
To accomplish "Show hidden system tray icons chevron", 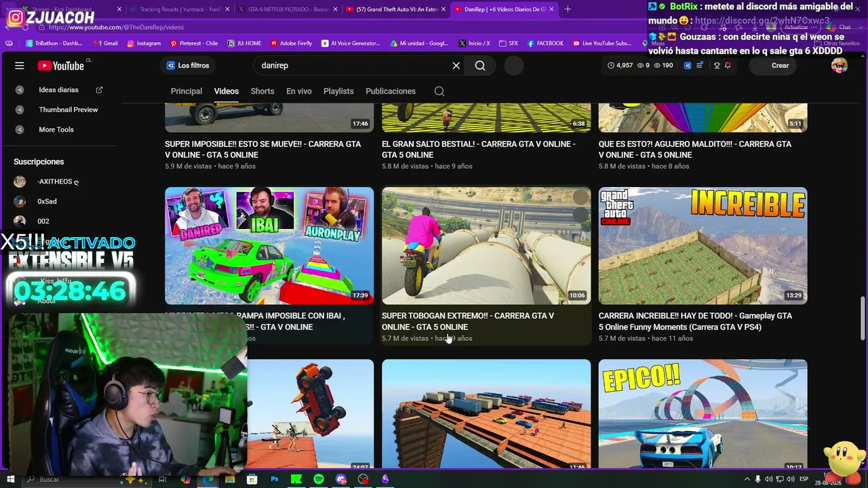I will coord(747,479).
